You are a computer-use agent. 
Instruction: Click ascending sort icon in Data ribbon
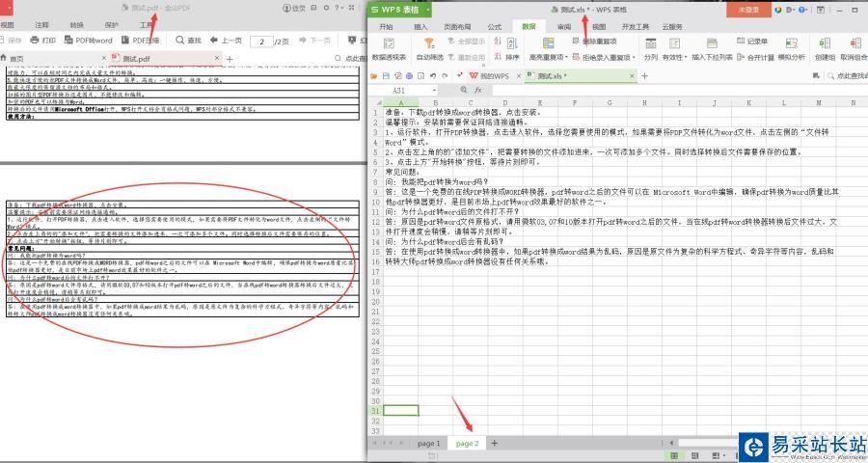pos(497,41)
